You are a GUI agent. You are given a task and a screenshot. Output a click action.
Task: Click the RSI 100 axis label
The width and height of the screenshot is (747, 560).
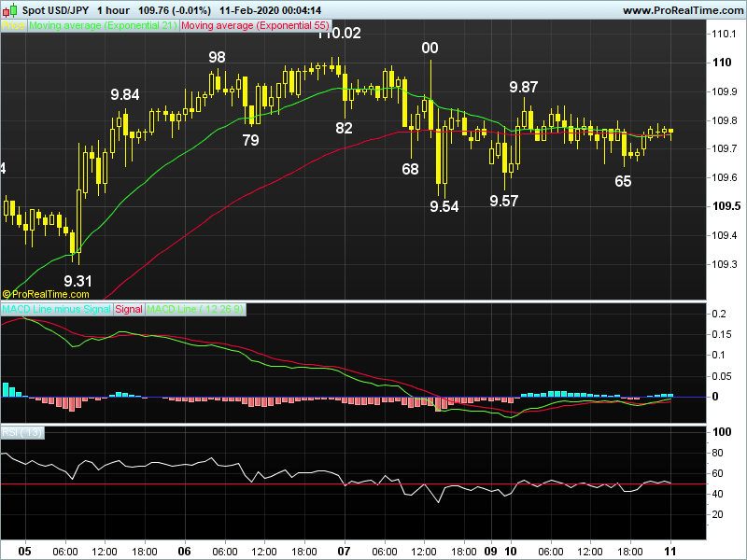(721, 432)
